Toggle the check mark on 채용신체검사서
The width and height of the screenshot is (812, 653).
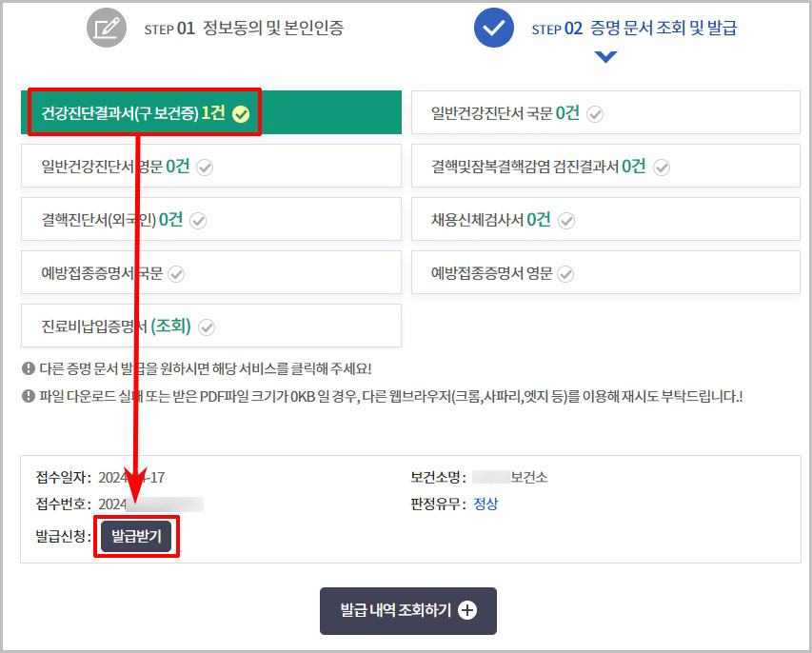tap(564, 220)
